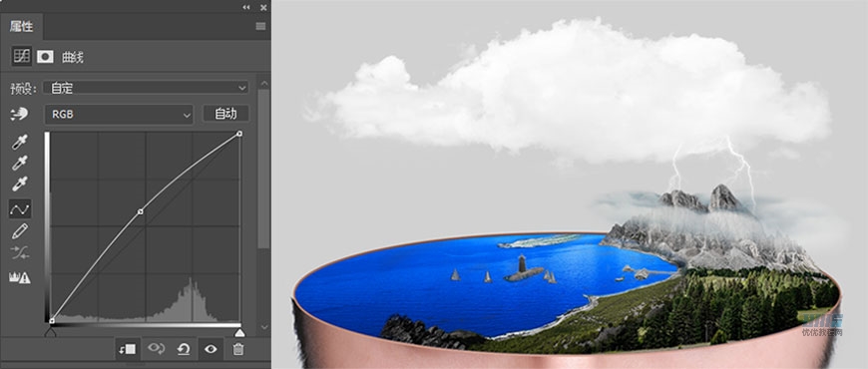The image size is (868, 369).
Task: Click the histogram clipping warning icon
Action: tap(19, 277)
